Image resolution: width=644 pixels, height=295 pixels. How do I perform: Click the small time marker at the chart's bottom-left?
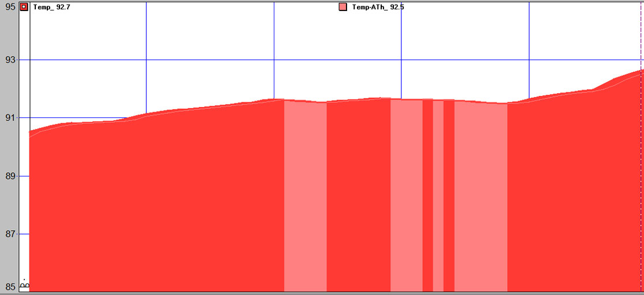pos(24,285)
